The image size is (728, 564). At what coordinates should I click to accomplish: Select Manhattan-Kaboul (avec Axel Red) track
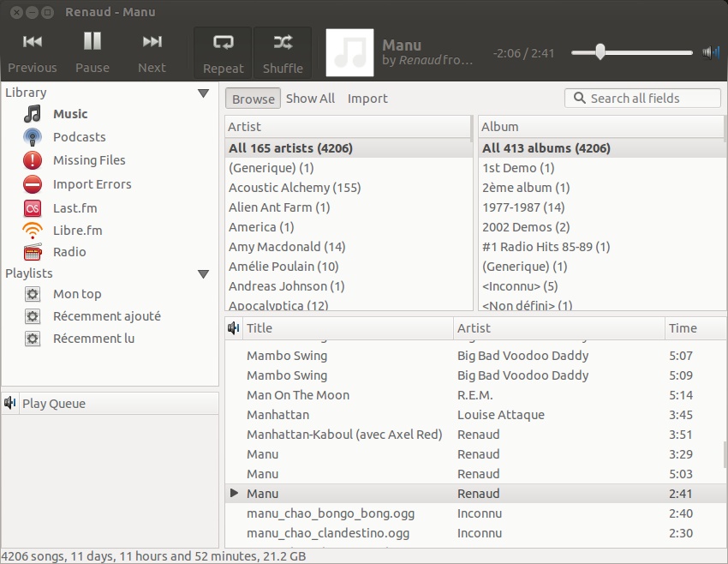[x=474, y=435]
